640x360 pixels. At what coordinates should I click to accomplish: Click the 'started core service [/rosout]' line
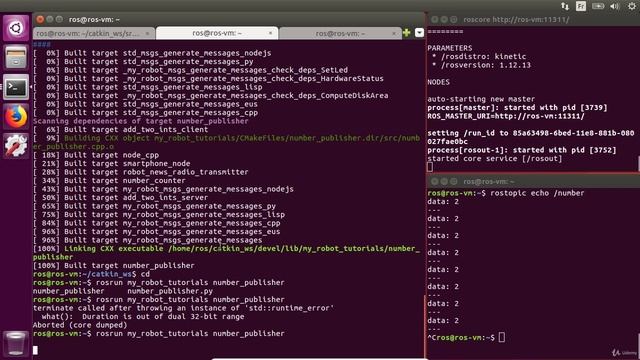pos(495,159)
